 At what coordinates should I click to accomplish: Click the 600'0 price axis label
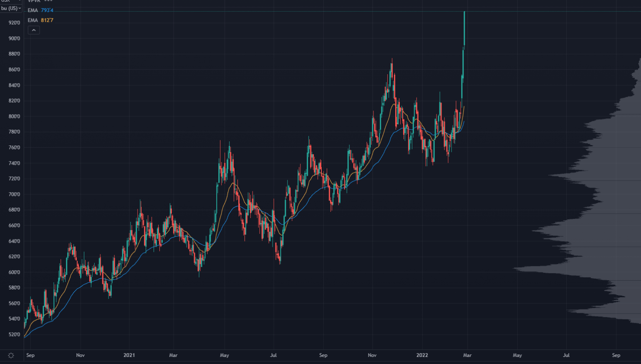[x=14, y=272]
